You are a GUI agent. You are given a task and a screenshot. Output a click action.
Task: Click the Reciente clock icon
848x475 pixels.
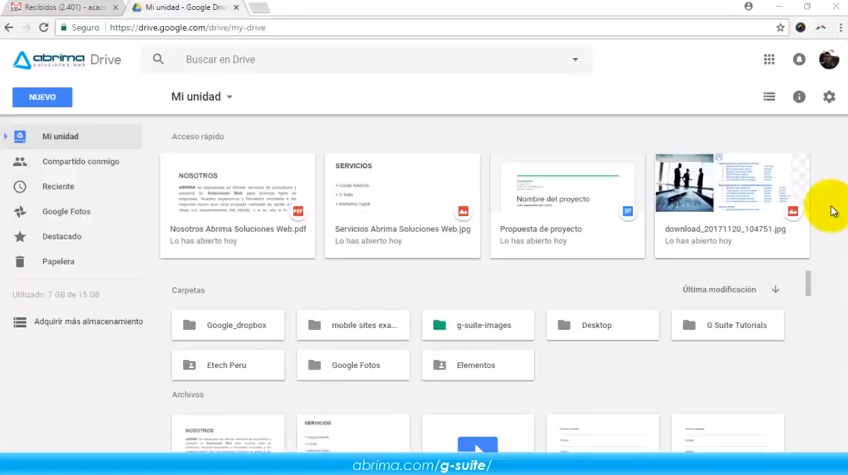click(x=20, y=187)
